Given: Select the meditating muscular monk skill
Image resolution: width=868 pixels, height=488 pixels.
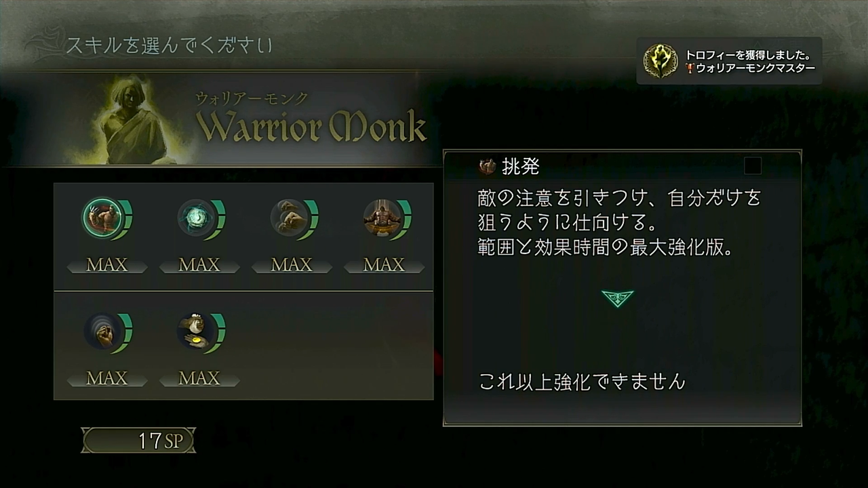Looking at the screenshot, I should click(x=381, y=218).
